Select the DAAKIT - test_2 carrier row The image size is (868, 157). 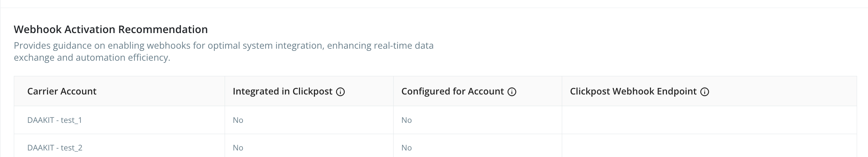point(55,148)
